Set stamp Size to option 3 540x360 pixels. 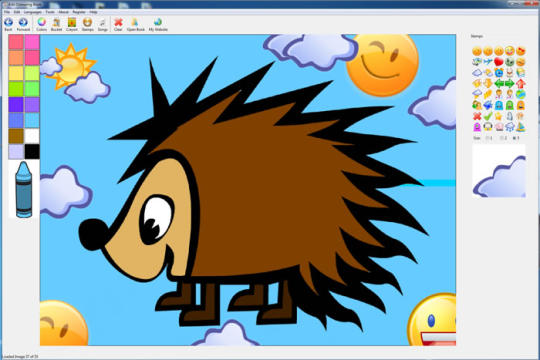click(516, 138)
